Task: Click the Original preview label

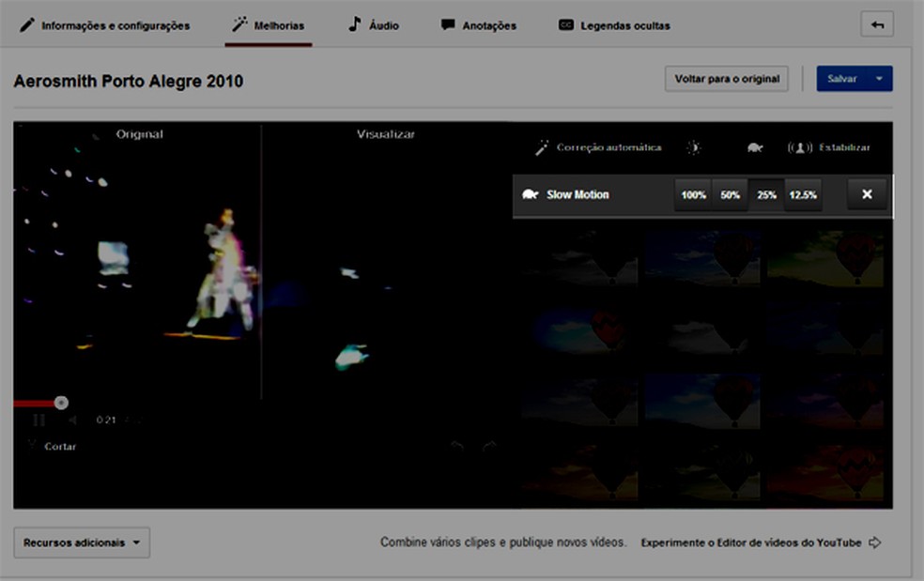Action: 140,134
